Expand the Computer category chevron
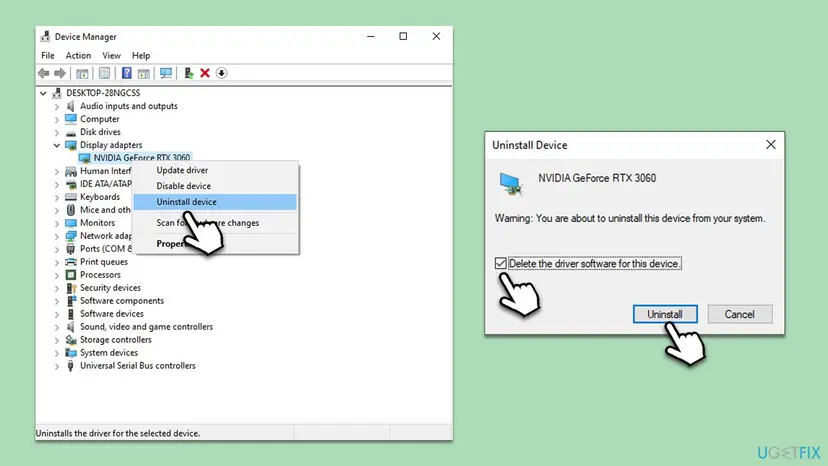 point(57,119)
